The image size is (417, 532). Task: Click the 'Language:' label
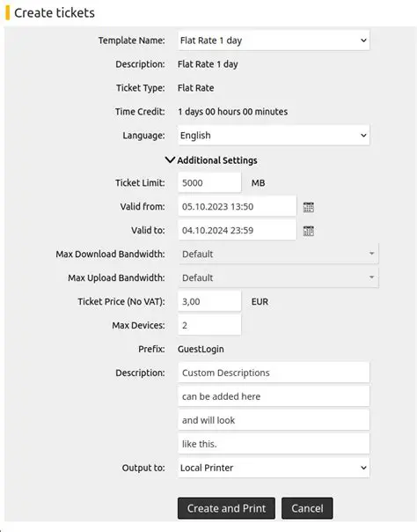(144, 136)
